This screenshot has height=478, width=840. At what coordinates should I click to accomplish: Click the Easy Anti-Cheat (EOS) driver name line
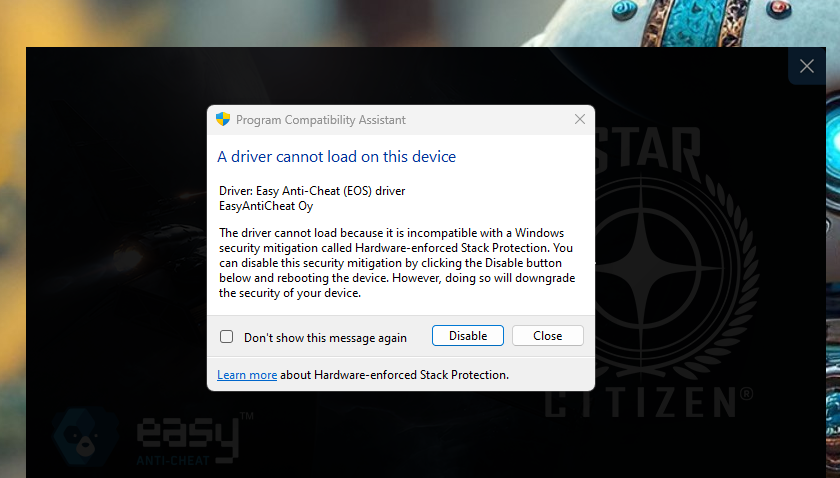[312, 191]
